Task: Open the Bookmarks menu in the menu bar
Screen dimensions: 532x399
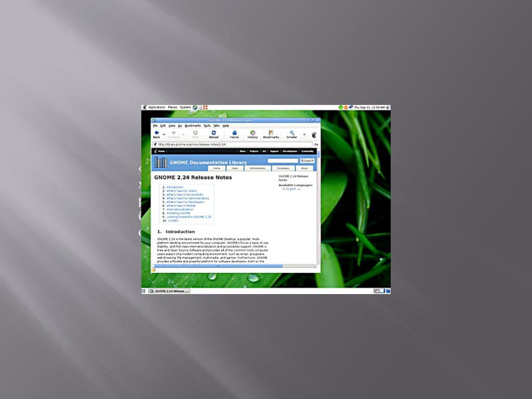Action: pos(192,126)
